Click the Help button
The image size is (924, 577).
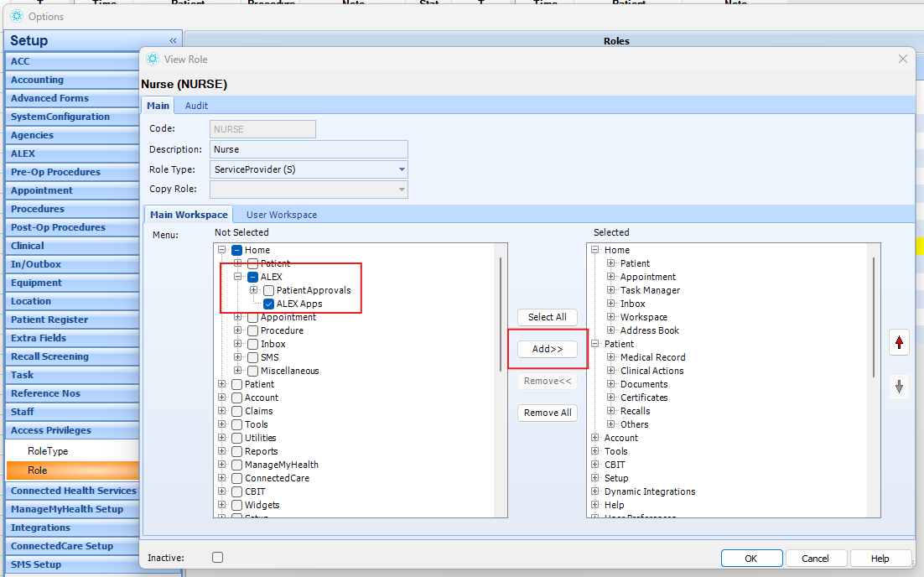pos(880,559)
